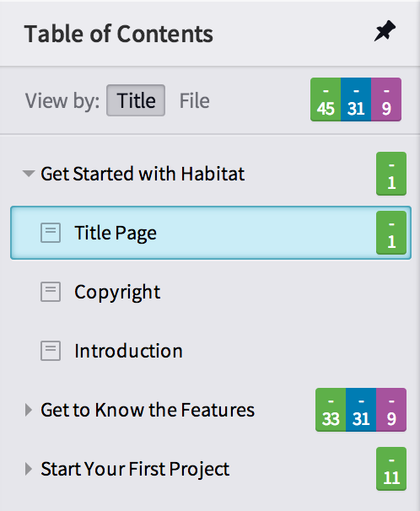Open the Introduction entry
Image resolution: width=420 pixels, height=511 pixels.
128,351
